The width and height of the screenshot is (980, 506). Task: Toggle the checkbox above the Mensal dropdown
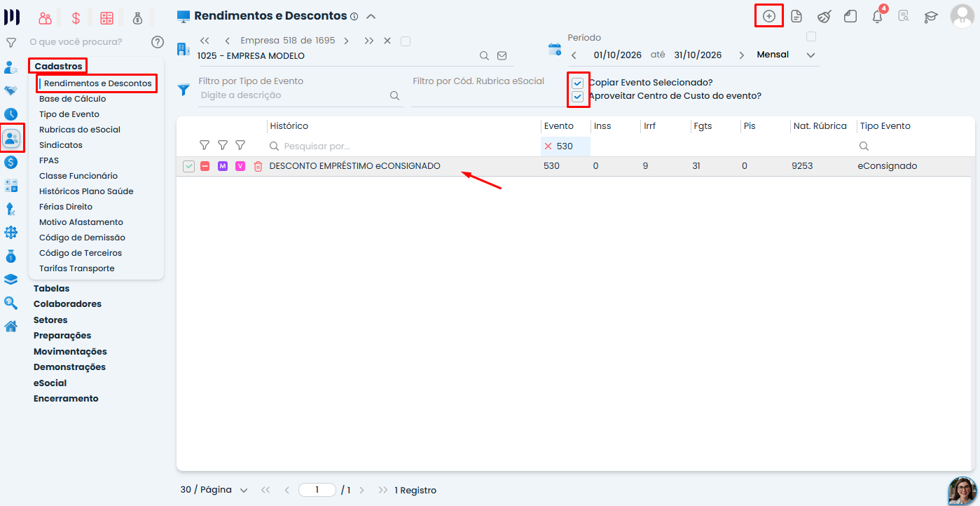click(x=811, y=36)
